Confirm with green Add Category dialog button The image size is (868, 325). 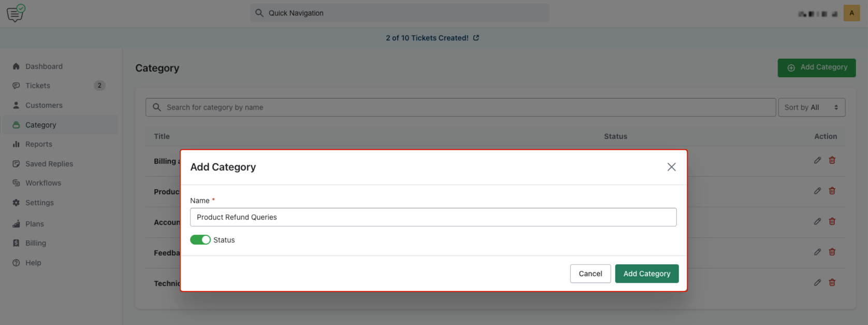pos(646,274)
